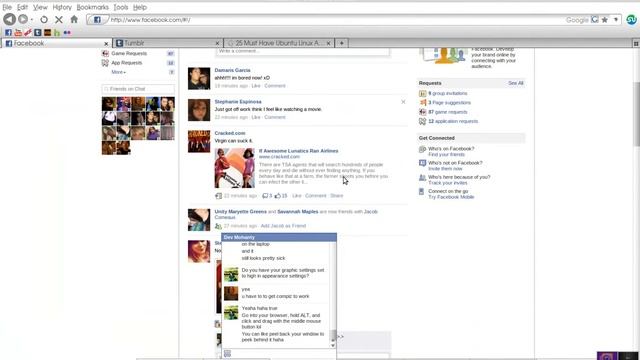Viewport: 640px width, 360px height.
Task: Open the Tools menu
Action: pos(120,7)
